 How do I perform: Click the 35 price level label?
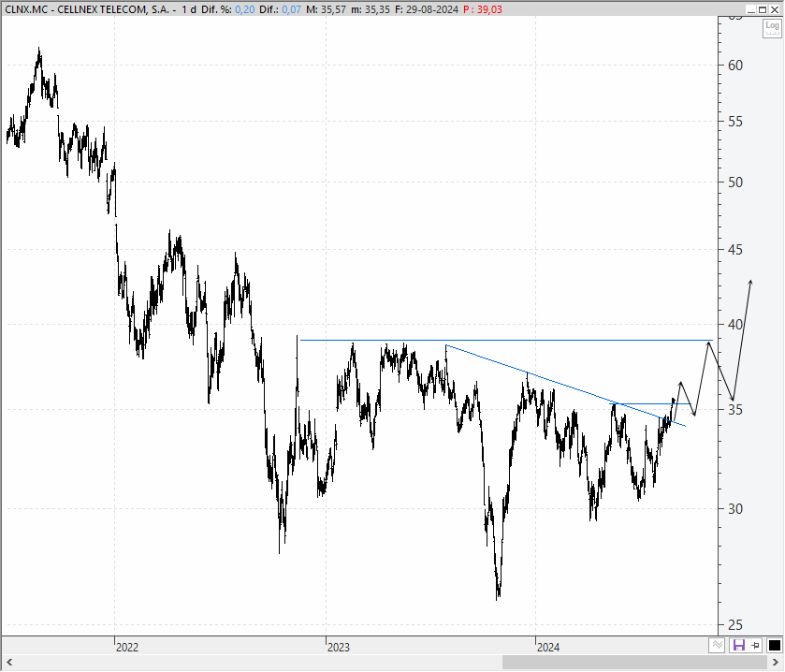734,410
